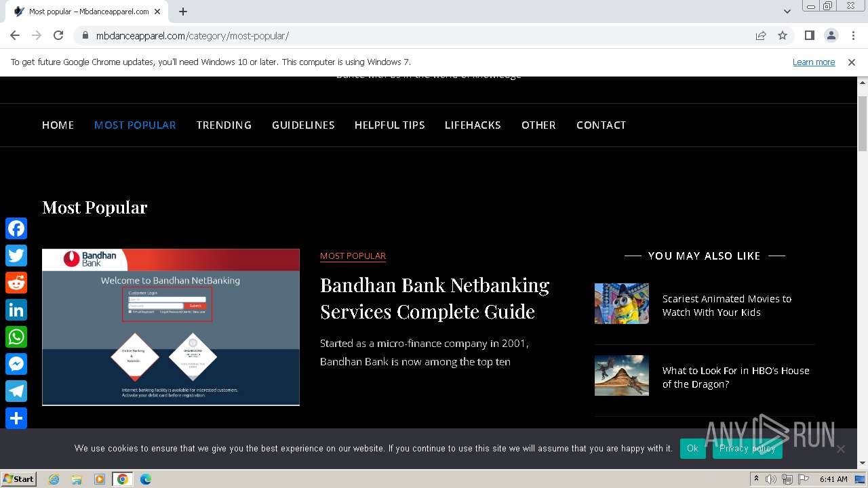Share via WhatsApp sidebar icon
Image resolution: width=868 pixels, height=488 pixels.
click(16, 337)
